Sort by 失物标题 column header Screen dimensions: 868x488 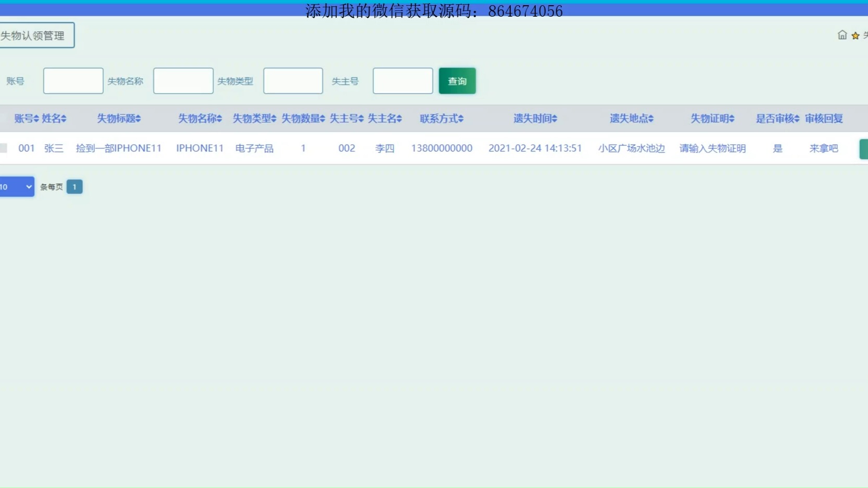tap(119, 119)
